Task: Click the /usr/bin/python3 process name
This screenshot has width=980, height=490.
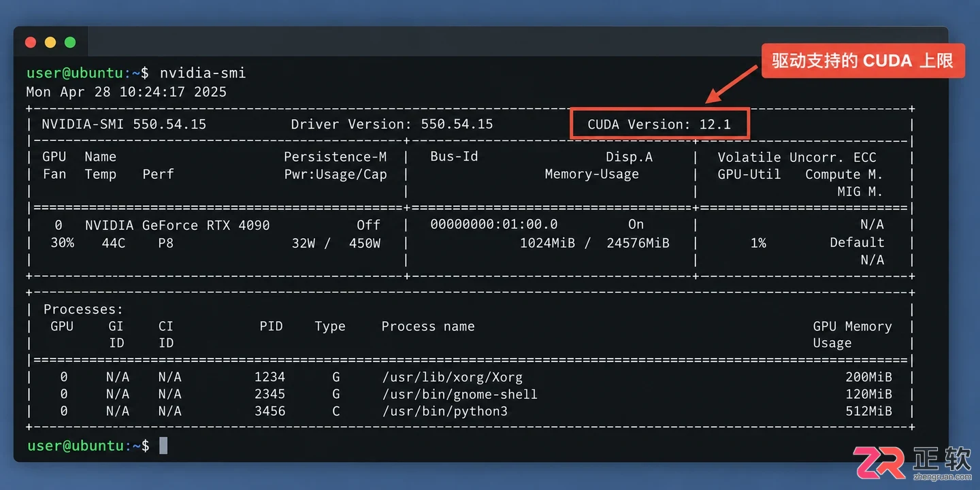Action: [445, 411]
